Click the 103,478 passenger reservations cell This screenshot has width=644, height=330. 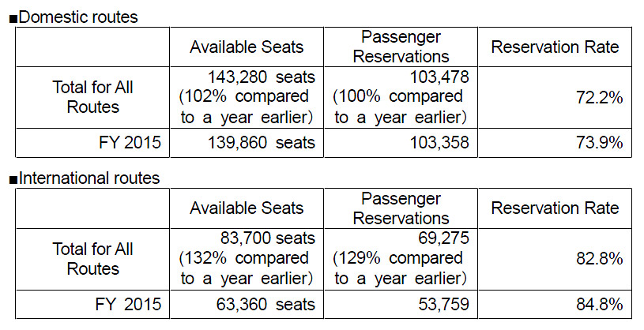pyautogui.click(x=401, y=97)
